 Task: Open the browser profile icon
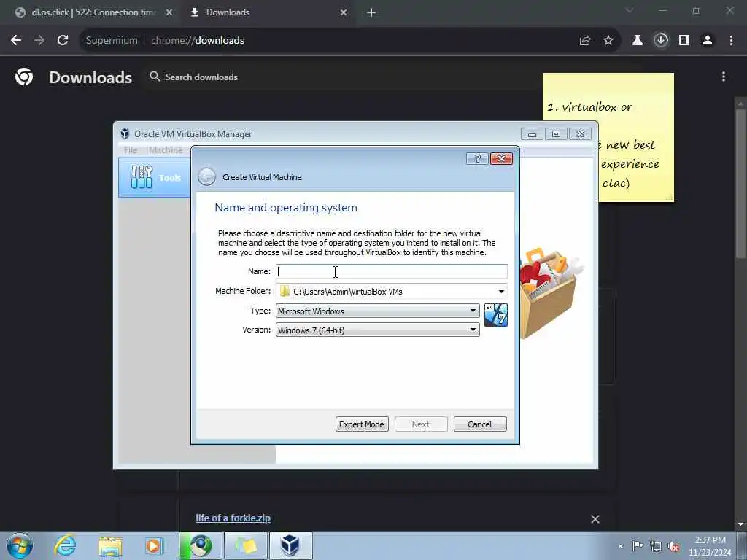coord(708,41)
